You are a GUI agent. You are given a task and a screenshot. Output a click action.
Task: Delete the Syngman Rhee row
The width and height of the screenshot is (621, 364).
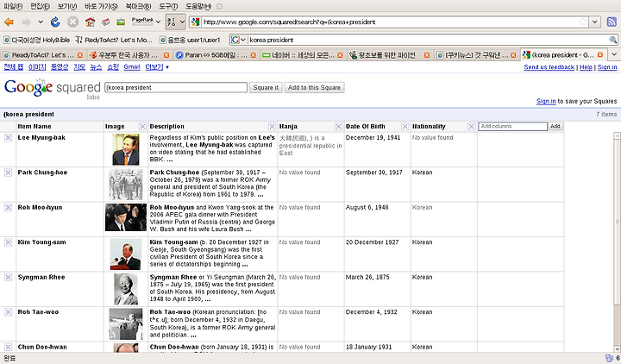pyautogui.click(x=8, y=277)
